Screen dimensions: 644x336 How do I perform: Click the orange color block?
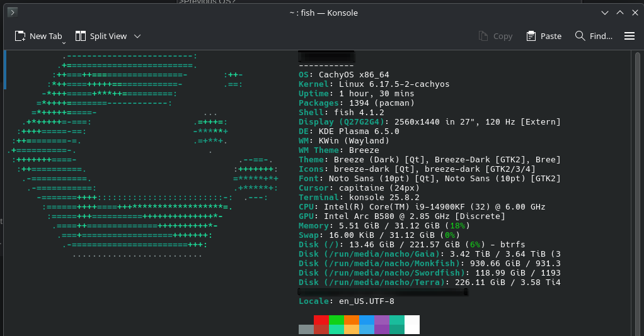click(352, 320)
